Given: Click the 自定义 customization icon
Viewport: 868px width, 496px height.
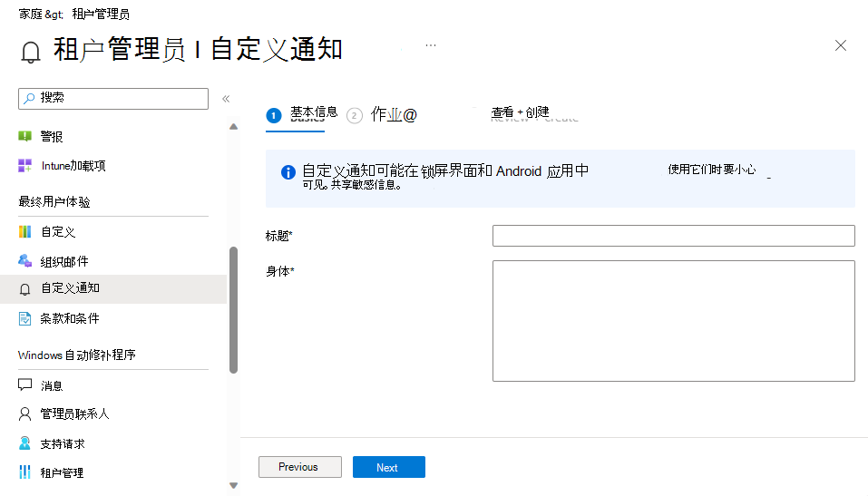Looking at the screenshot, I should click(24, 231).
